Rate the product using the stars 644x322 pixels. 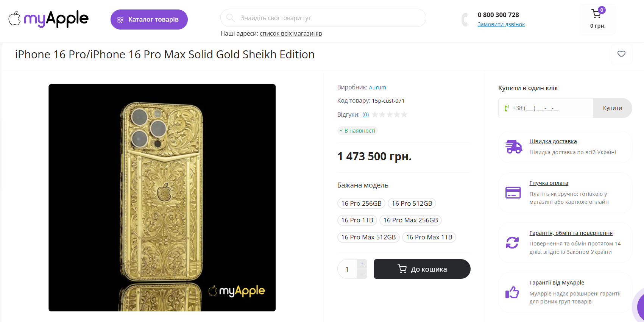390,114
